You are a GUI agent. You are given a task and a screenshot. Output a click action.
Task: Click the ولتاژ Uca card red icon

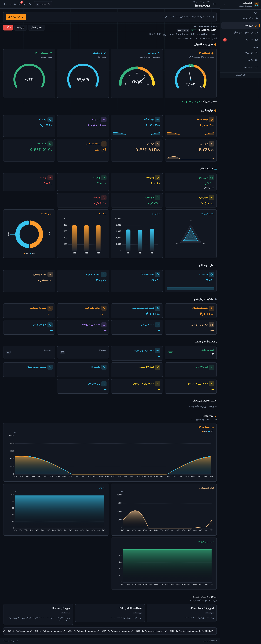coord(50,178)
